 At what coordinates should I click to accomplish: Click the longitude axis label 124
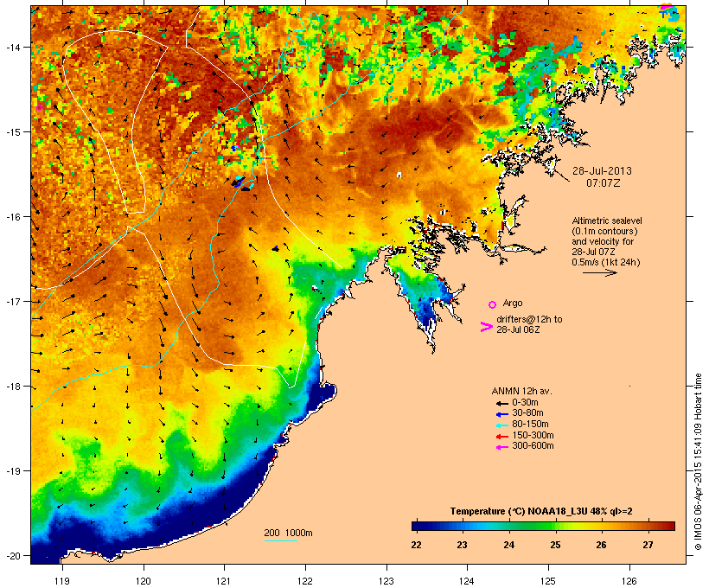467,581
